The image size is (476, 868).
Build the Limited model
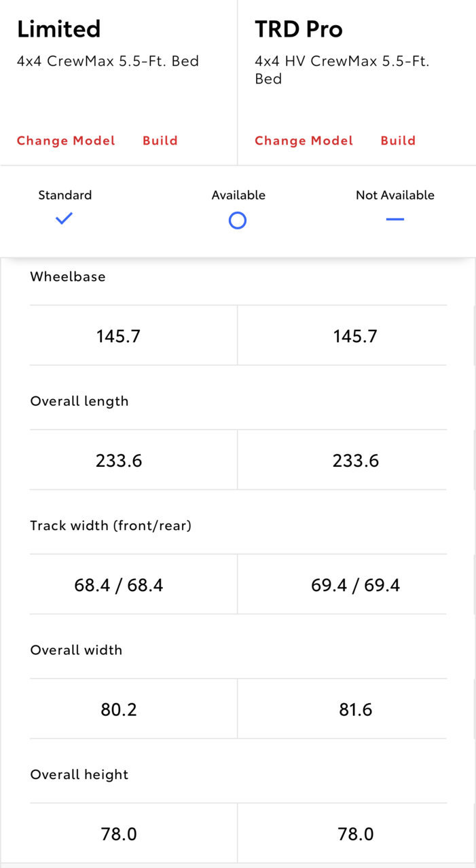[x=160, y=140]
